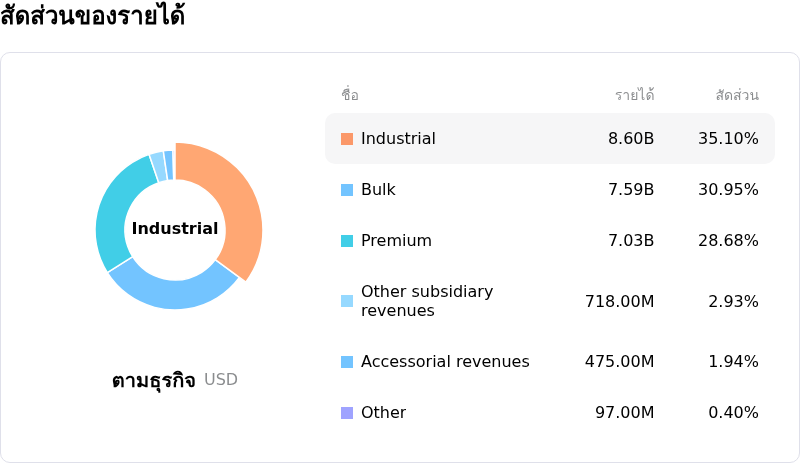Click the Industrial revenue value 8.60B
Screen dimensions: 800x463
(x=631, y=138)
